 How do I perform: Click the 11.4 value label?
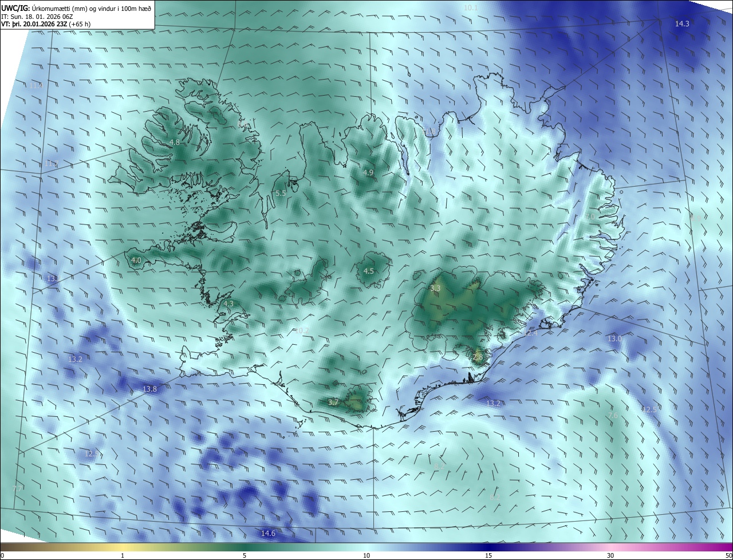36,85
